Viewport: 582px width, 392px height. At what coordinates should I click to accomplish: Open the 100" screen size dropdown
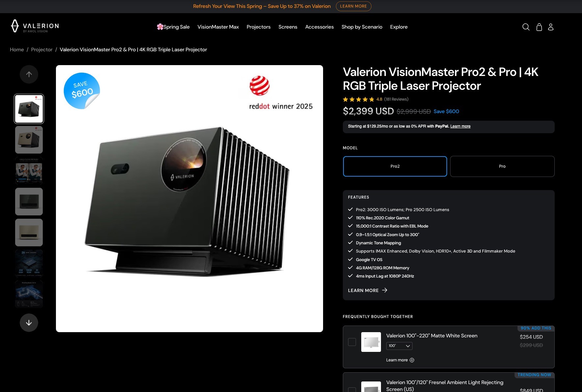click(x=399, y=346)
